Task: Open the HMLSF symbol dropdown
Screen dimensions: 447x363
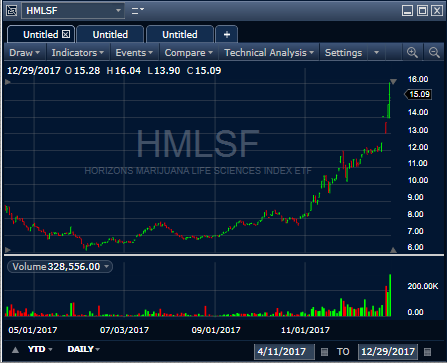Action: [118, 11]
